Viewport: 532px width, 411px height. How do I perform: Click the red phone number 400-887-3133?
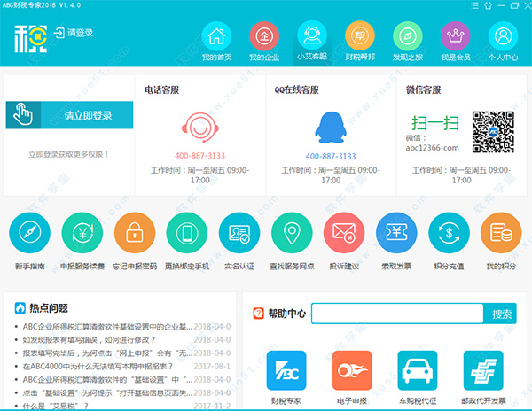(199, 156)
